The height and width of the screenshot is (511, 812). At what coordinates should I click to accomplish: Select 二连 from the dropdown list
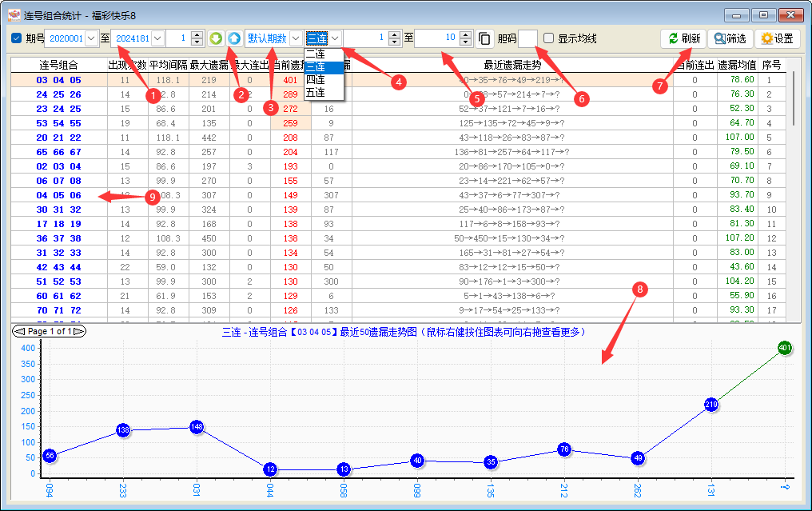(316, 54)
